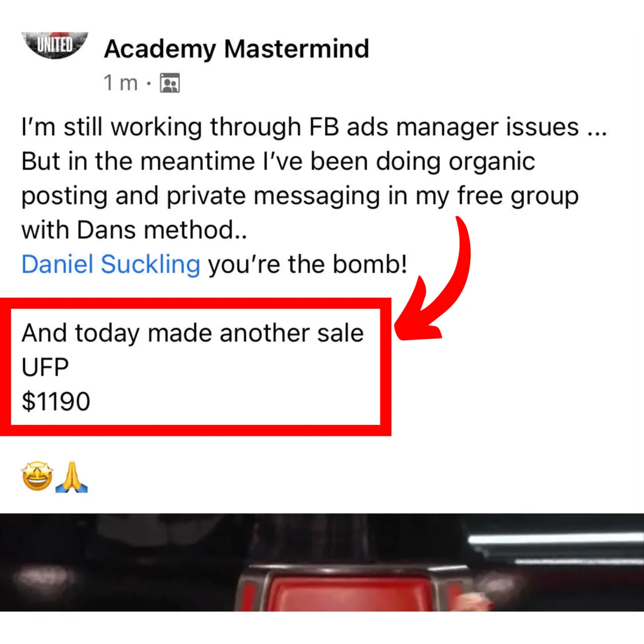This screenshot has height=644, width=644.
Task: Click the 'FB ads manager issues' sentence
Action: pos(314,127)
